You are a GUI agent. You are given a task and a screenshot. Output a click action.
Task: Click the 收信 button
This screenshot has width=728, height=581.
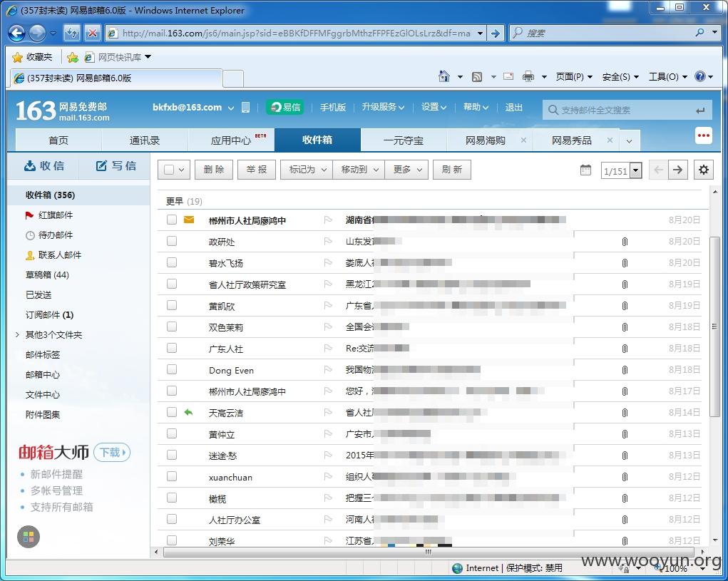44,165
